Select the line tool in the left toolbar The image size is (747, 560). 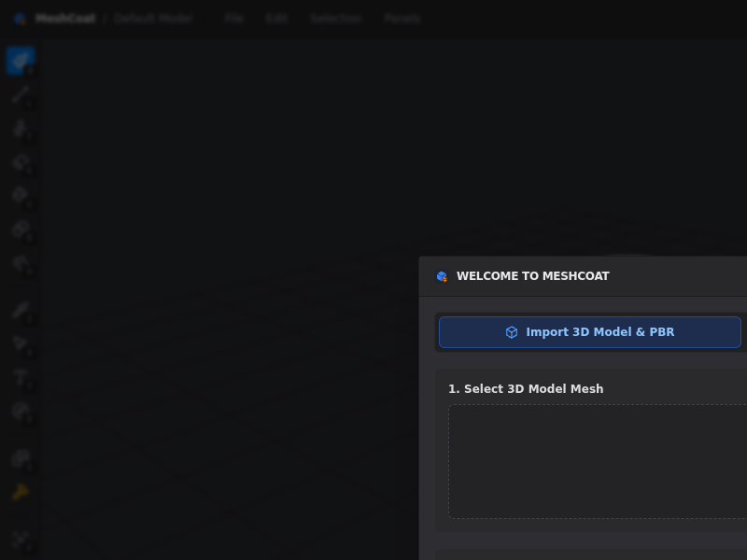[x=20, y=94]
